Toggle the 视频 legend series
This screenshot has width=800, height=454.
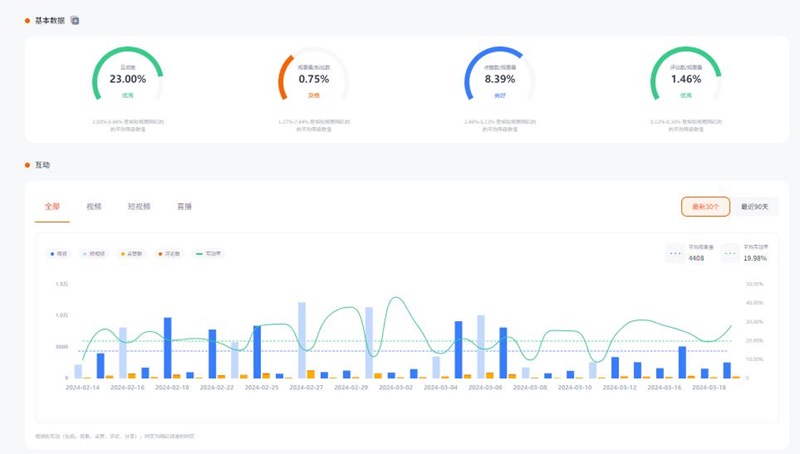59,253
